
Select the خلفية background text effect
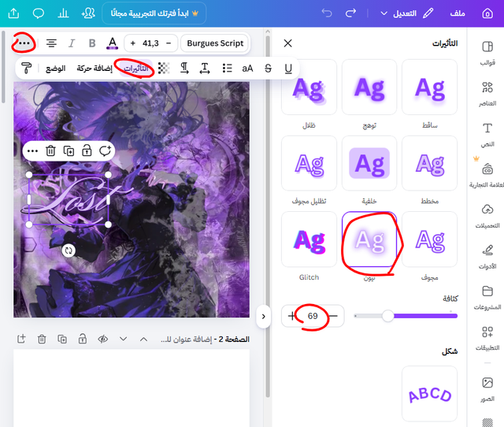(369, 163)
